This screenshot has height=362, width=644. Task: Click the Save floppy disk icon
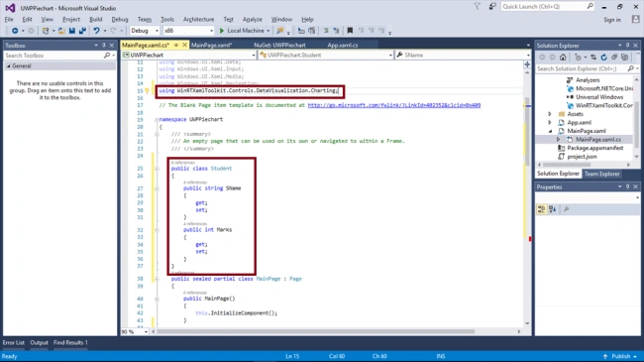72,31
